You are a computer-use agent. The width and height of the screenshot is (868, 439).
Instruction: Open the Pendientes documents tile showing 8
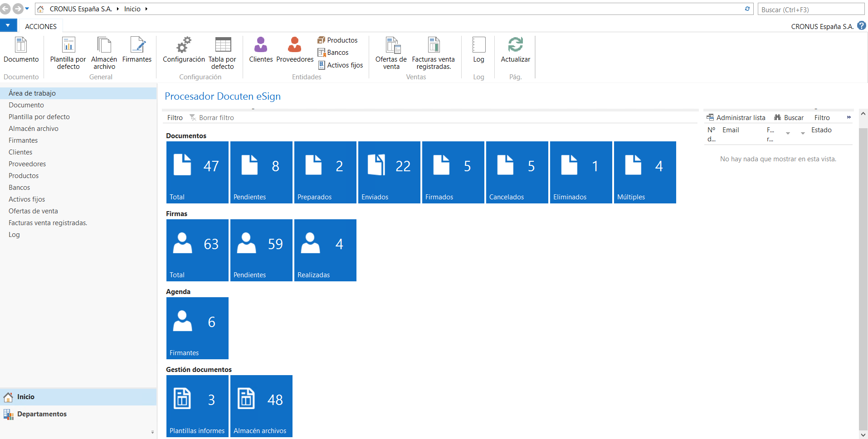[x=261, y=172]
